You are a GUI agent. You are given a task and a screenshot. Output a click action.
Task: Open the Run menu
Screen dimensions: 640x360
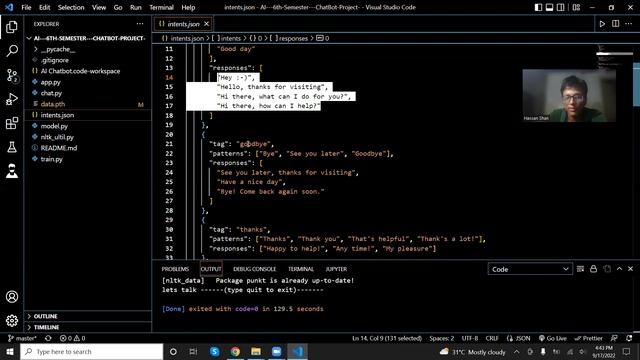point(136,7)
